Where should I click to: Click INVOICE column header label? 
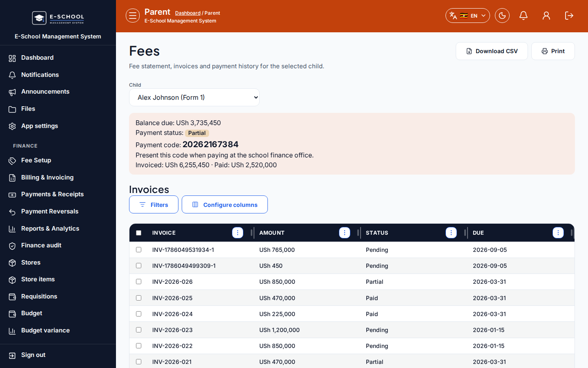pos(164,233)
